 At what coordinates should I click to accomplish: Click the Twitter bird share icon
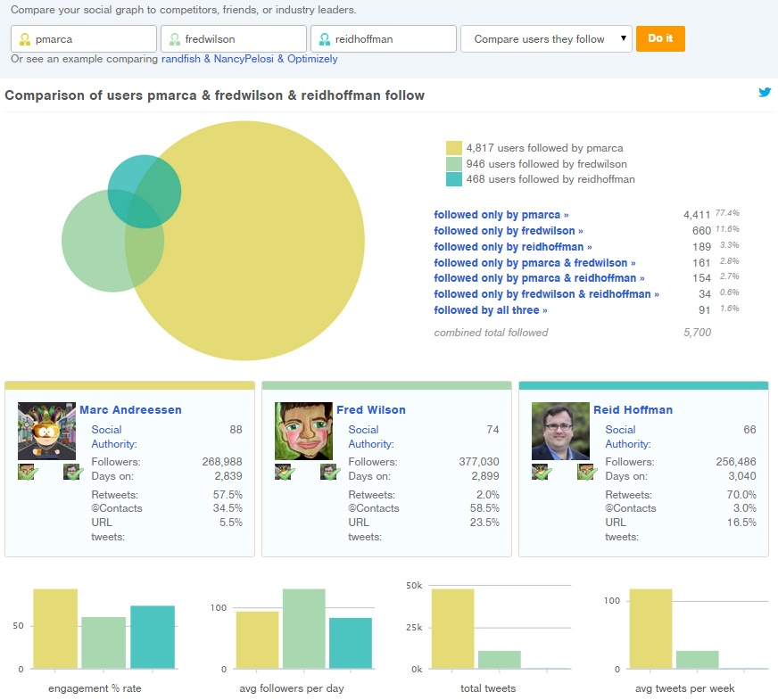[x=765, y=92]
